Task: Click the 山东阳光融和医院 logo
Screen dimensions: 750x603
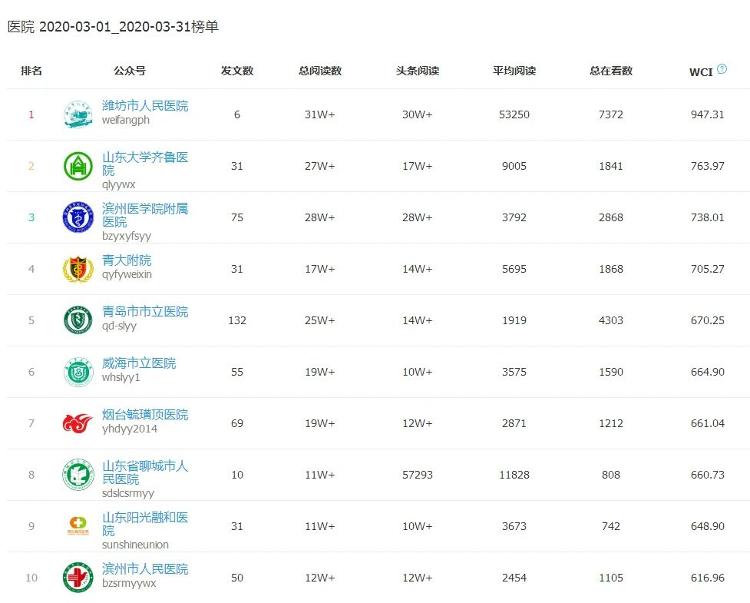Action: click(77, 526)
